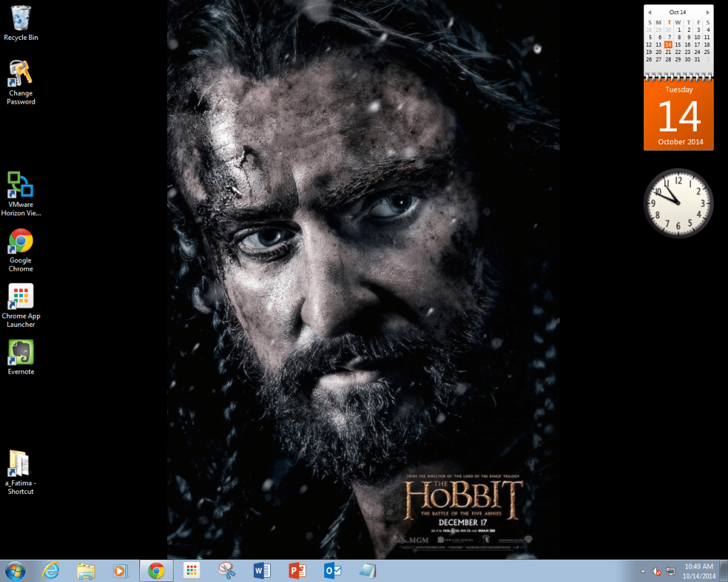Open PowerPoint from the taskbar

pos(297,570)
